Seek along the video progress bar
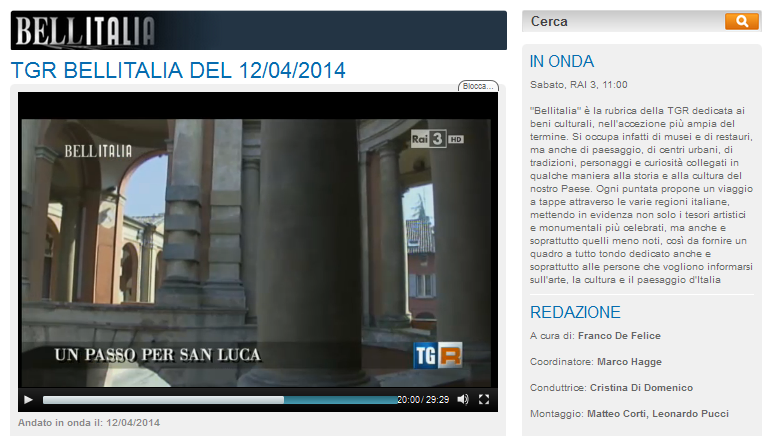 click(220, 400)
